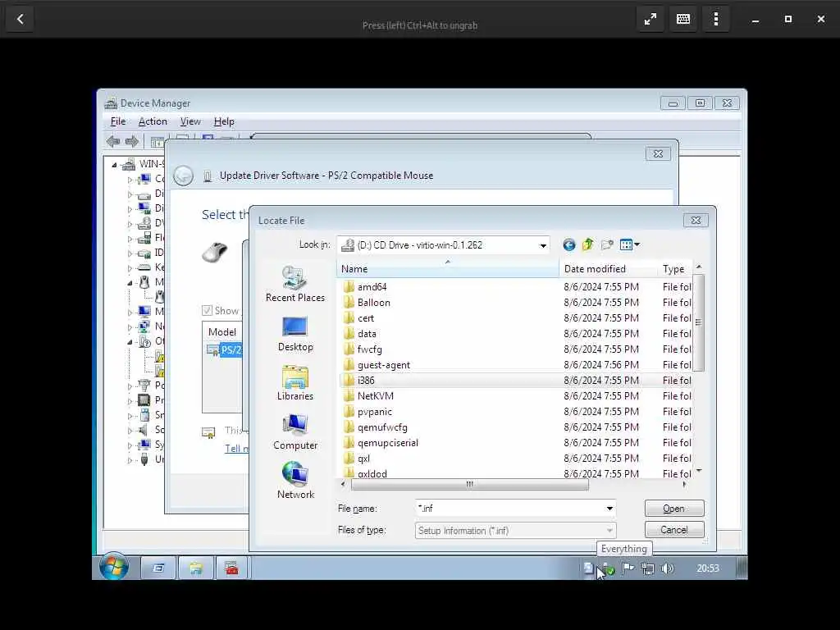
Task: Open the view menu icon in Locate File
Action: pyautogui.click(x=629, y=244)
